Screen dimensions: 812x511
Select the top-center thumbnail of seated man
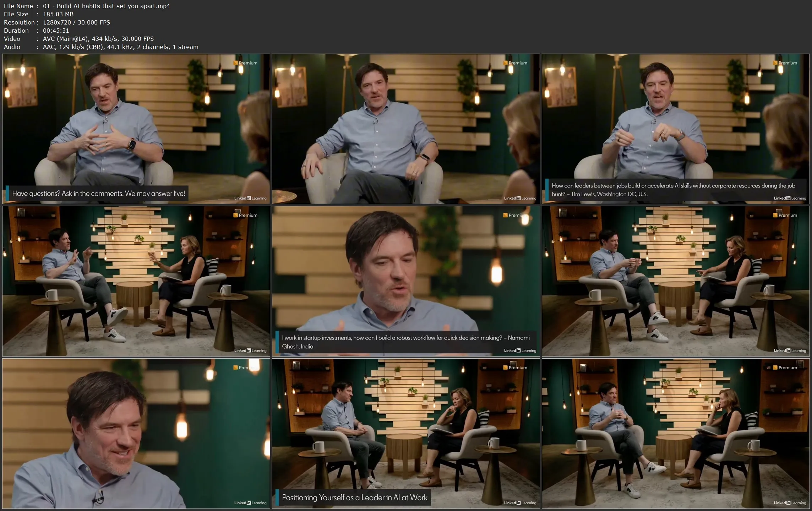click(x=406, y=129)
